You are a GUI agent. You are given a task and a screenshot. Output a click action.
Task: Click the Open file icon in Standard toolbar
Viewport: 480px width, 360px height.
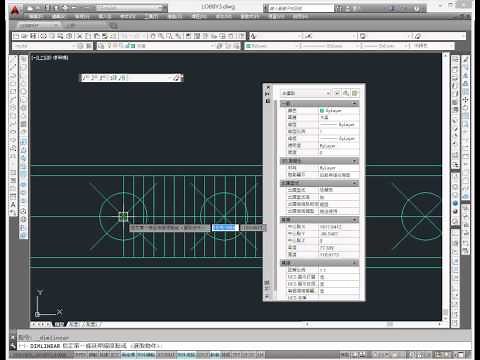(x=25, y=36)
